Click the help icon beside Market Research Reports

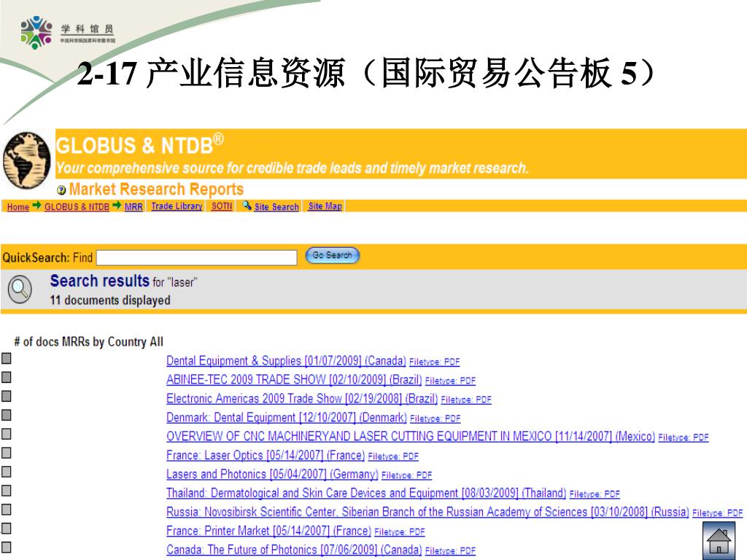61,190
